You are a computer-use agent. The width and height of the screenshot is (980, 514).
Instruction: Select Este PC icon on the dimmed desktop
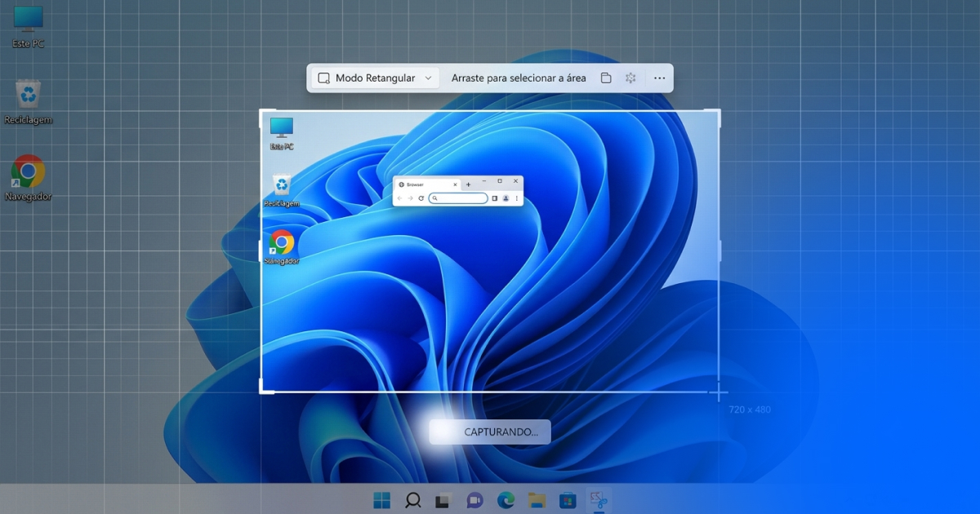click(29, 27)
